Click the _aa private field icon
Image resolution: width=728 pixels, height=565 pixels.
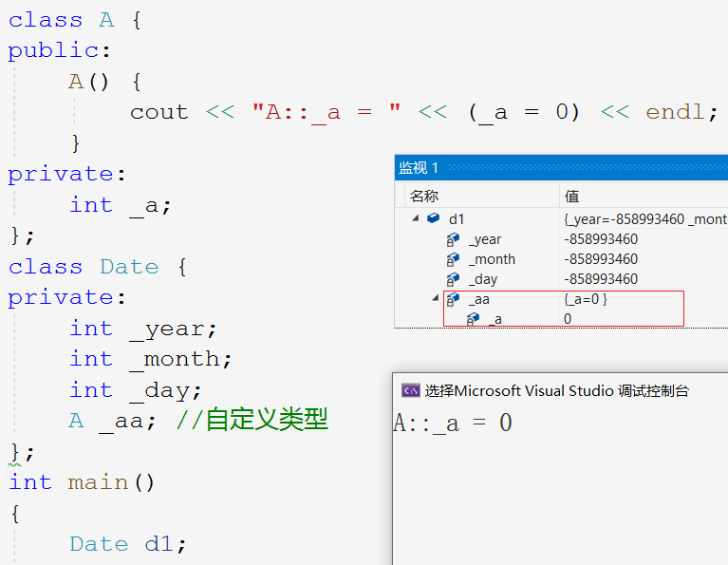pyautogui.click(x=454, y=299)
